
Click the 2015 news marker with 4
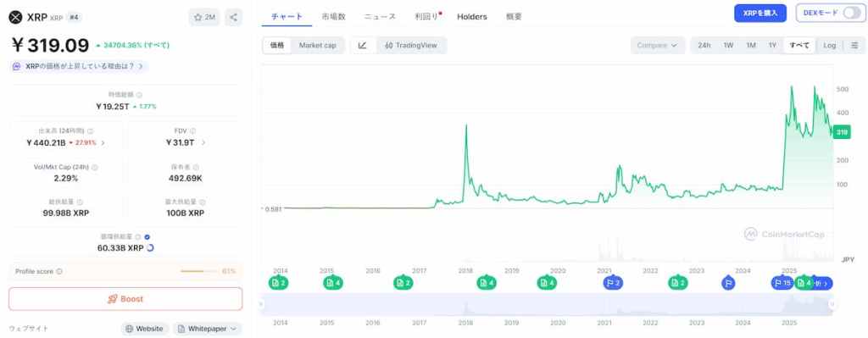(x=333, y=283)
